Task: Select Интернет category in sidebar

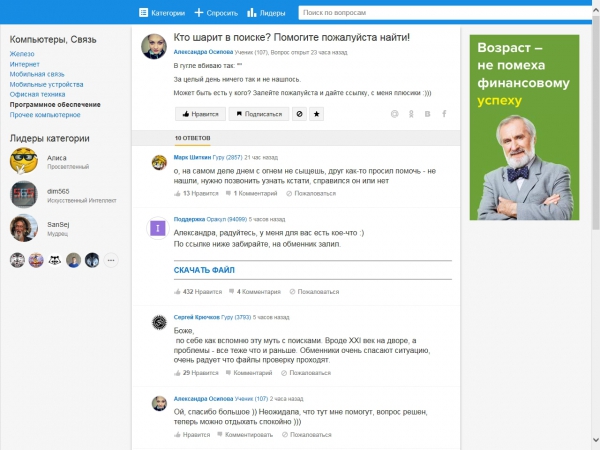Action: [x=25, y=65]
